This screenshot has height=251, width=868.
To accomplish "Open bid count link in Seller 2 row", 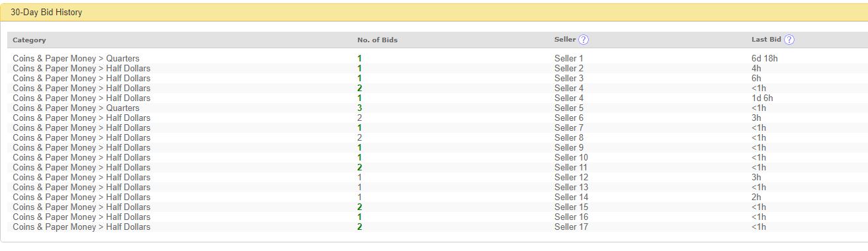I will [x=359, y=69].
